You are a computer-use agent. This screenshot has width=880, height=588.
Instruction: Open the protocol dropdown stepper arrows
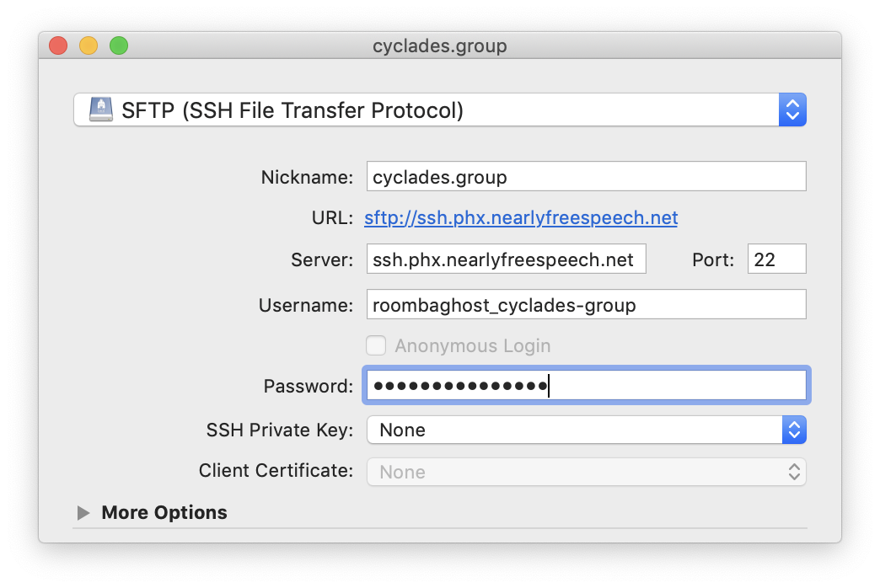(792, 110)
